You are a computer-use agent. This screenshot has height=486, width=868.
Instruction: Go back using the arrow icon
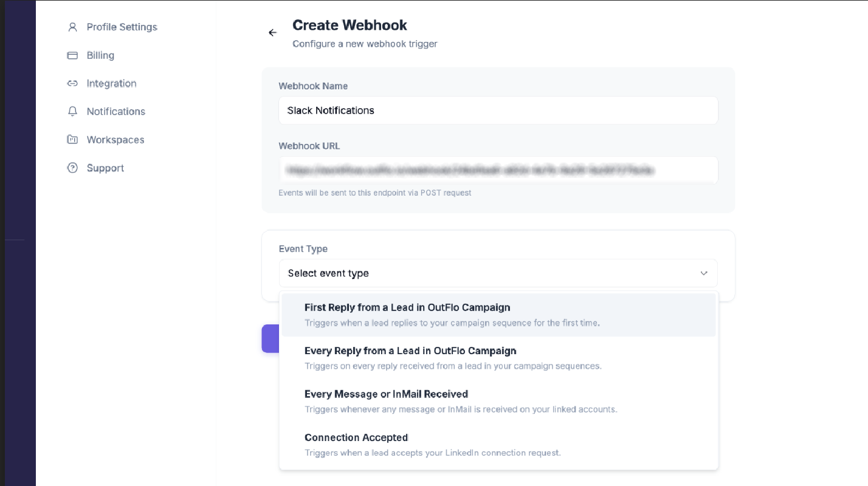pyautogui.click(x=272, y=33)
